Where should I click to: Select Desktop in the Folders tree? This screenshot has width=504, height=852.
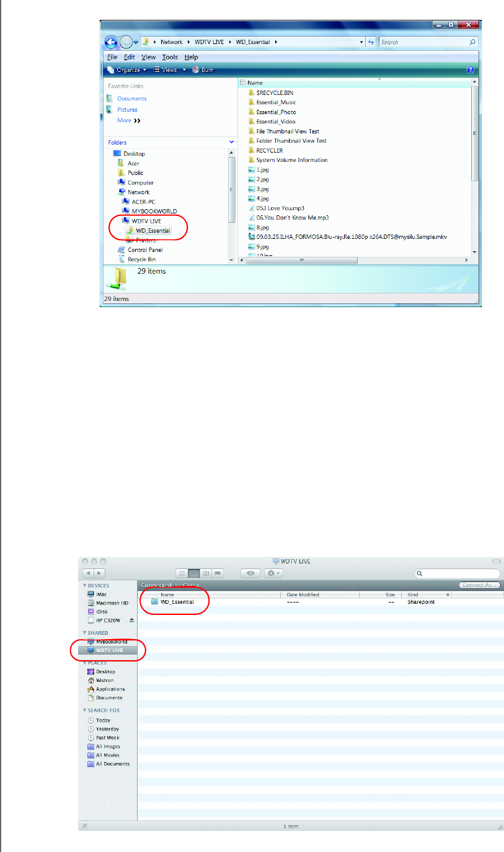click(129, 154)
